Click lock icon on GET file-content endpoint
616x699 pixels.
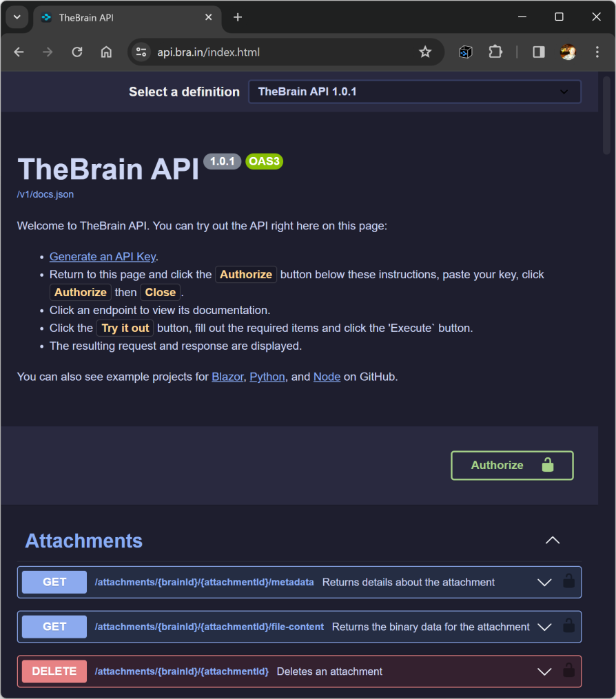pyautogui.click(x=568, y=627)
